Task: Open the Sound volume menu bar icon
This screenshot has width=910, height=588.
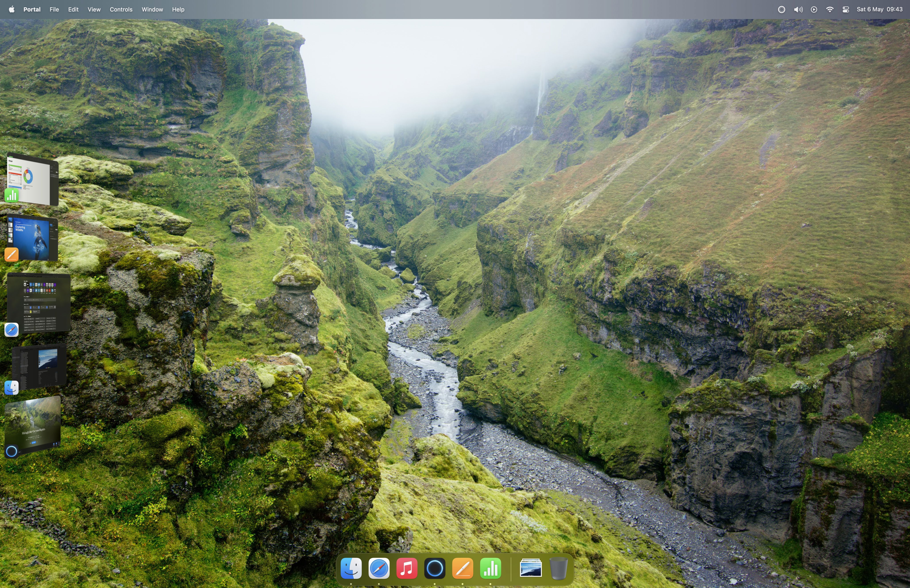Action: (798, 9)
